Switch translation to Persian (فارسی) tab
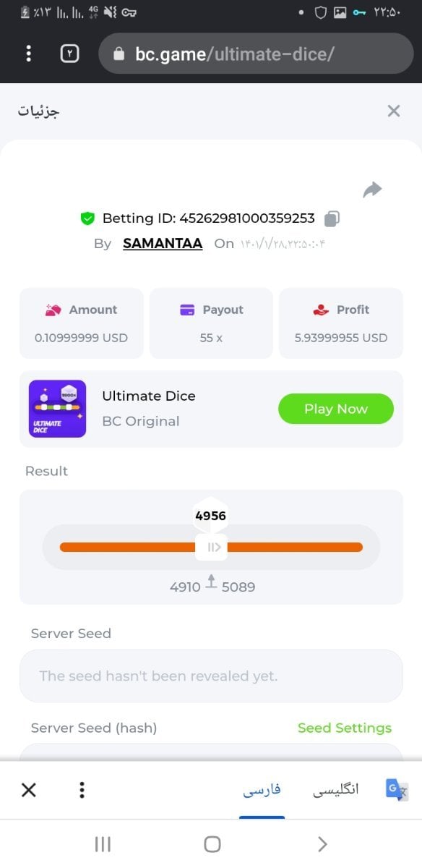 coord(262,790)
